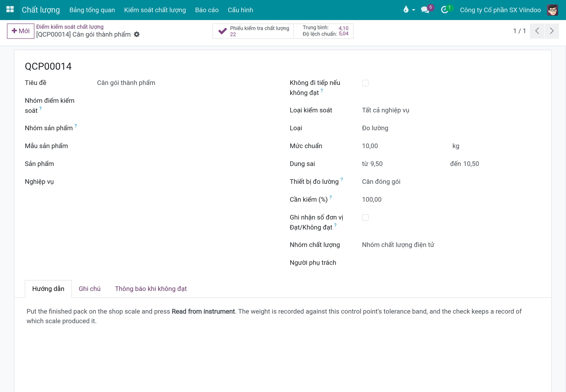This screenshot has height=392, width=566.
Task: Click Mức chuẩn value 10,00
Action: pyautogui.click(x=370, y=146)
